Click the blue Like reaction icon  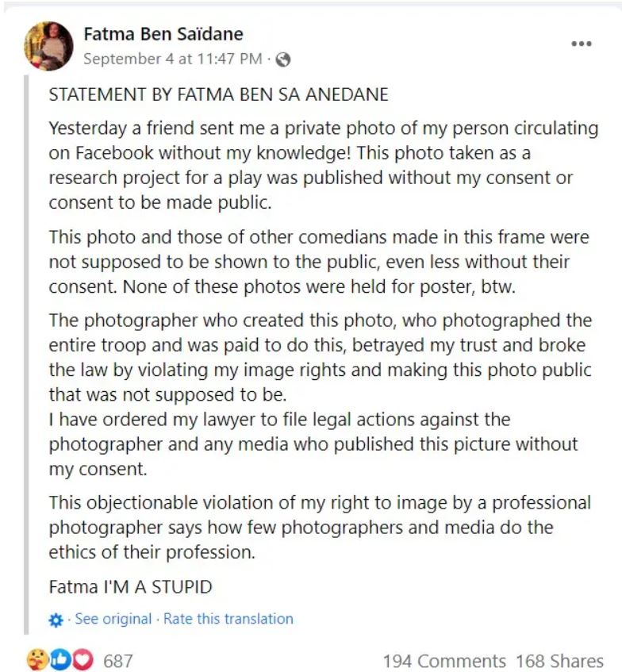60,659
